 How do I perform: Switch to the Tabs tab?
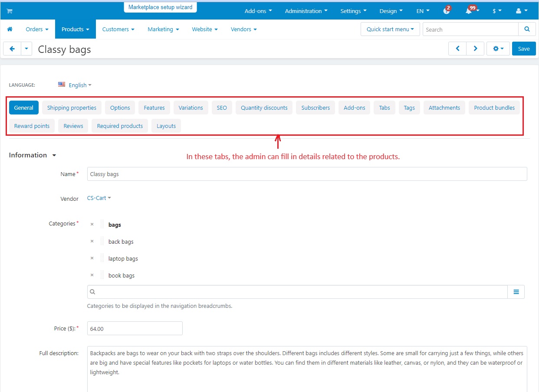tap(385, 108)
